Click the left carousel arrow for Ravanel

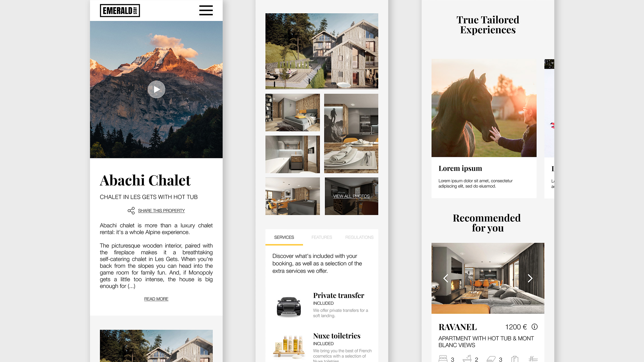pos(446,279)
